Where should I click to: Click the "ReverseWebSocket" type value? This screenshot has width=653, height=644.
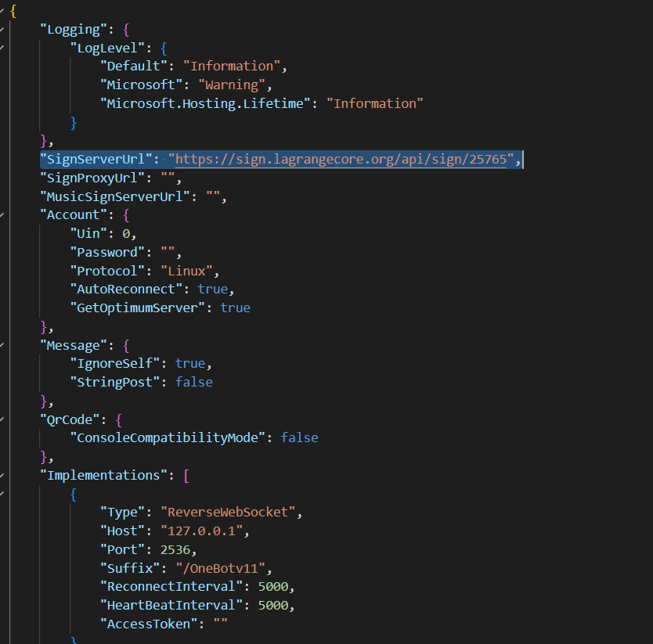click(x=231, y=513)
